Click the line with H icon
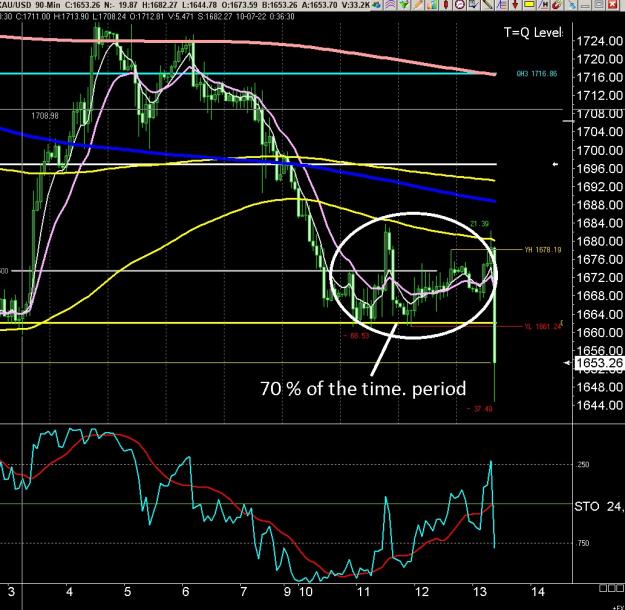 click(543, 5)
